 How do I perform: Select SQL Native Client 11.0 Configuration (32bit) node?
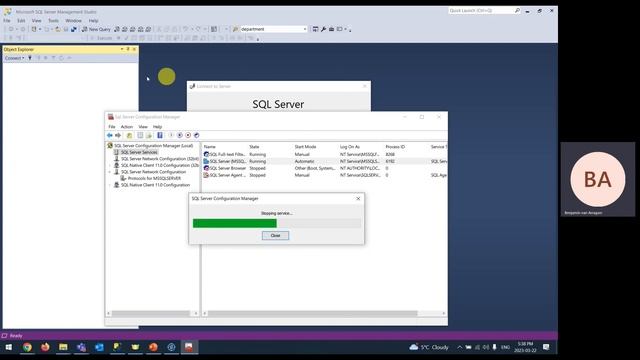tap(160, 165)
